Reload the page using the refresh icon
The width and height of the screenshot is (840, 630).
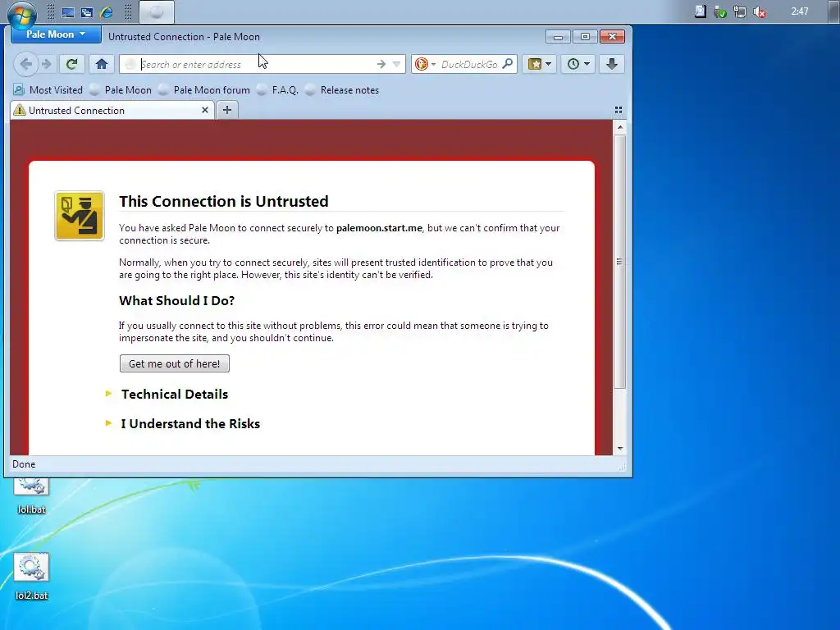click(x=71, y=64)
